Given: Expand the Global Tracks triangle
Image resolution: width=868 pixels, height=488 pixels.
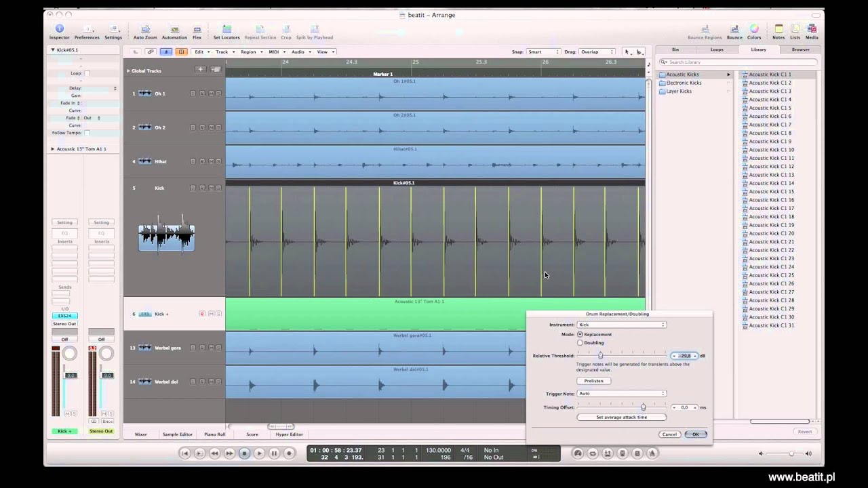Looking at the screenshot, I should click(128, 70).
